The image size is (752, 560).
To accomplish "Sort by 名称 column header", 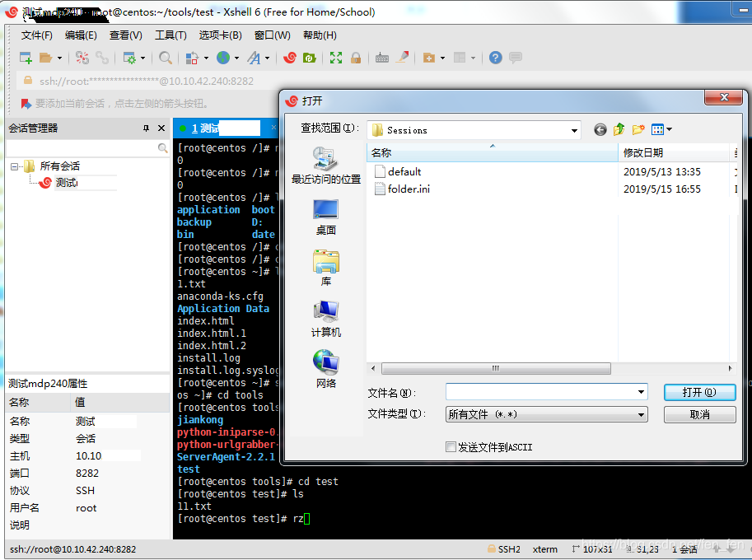I will point(493,153).
